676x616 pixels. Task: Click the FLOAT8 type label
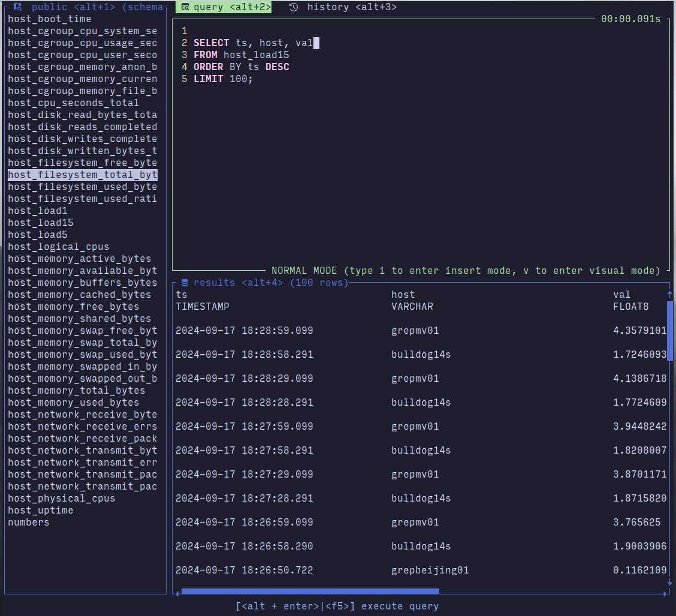click(630, 306)
